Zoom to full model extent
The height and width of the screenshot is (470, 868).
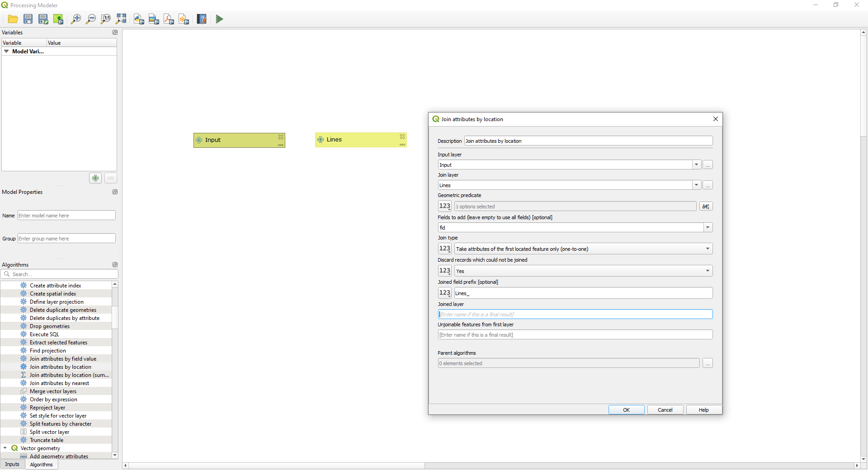[121, 19]
